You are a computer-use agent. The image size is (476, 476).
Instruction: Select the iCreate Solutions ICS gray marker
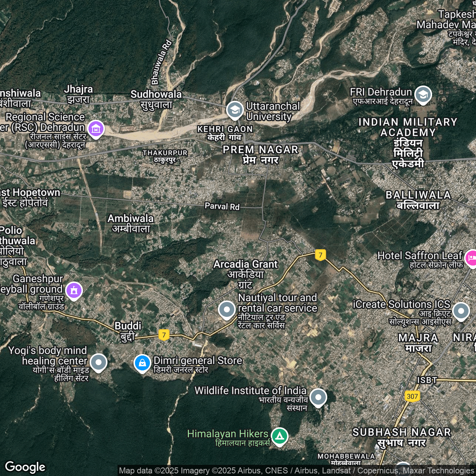461,311
